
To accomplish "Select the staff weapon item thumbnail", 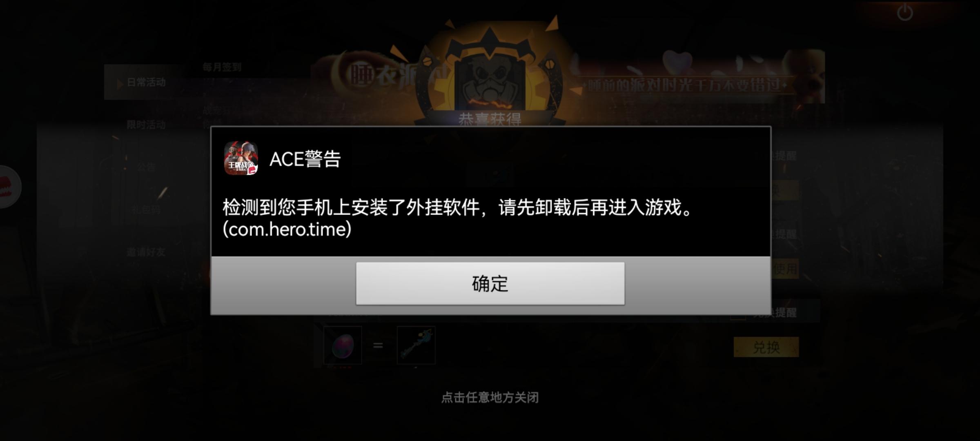I will click(x=416, y=345).
